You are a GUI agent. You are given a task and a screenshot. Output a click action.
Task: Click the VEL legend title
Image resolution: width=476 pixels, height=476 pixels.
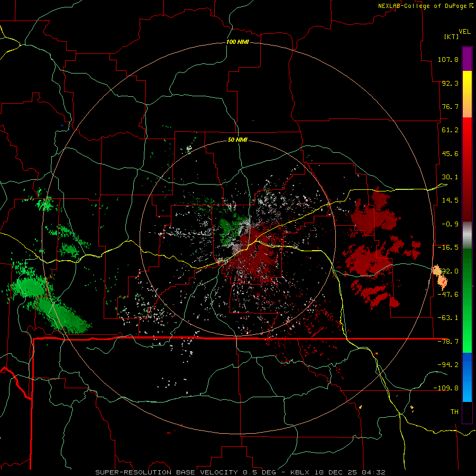464,32
